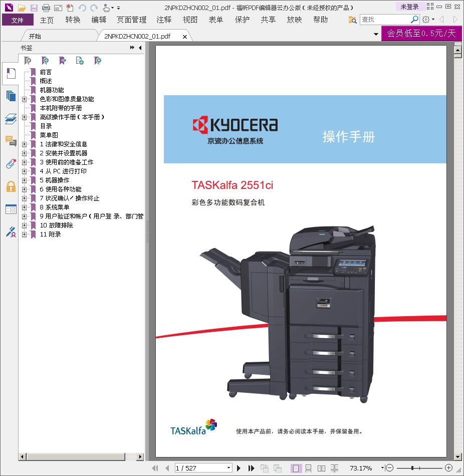Open the 注释 ribbon tab
This screenshot has height=476, width=464.
pos(164,20)
